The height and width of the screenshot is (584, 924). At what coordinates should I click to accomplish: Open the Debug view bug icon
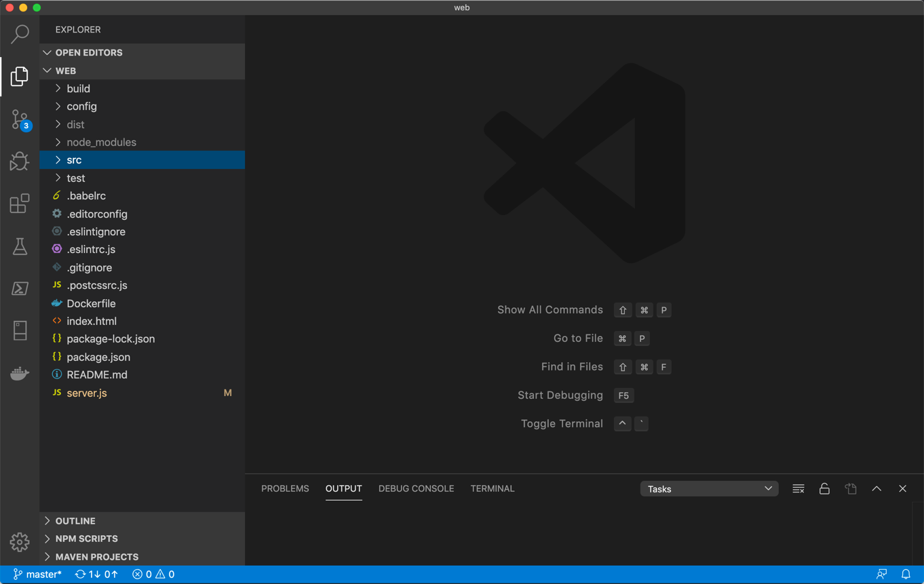pyautogui.click(x=20, y=161)
